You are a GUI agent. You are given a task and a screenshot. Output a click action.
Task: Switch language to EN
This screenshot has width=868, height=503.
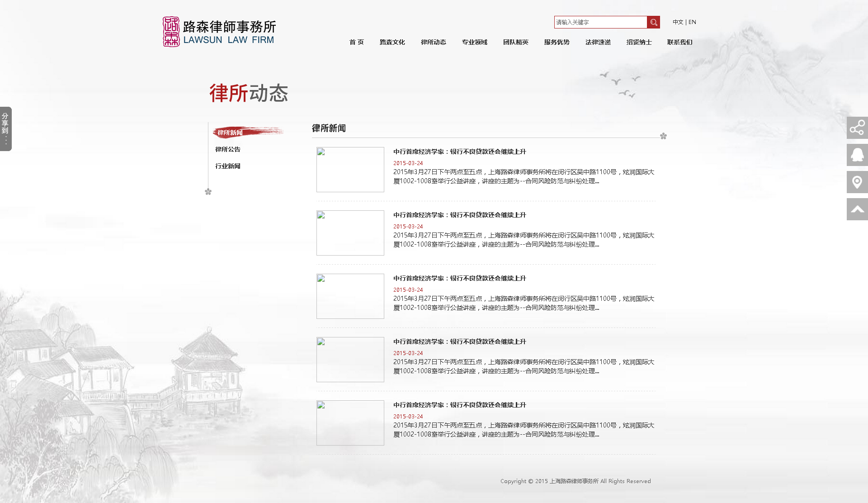click(692, 22)
